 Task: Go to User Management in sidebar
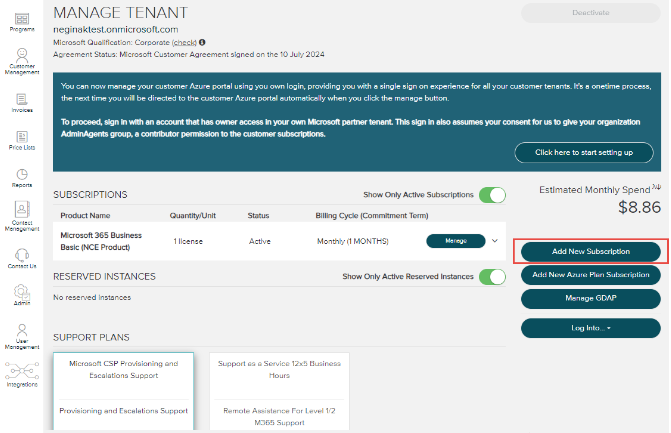pyautogui.click(x=21, y=334)
